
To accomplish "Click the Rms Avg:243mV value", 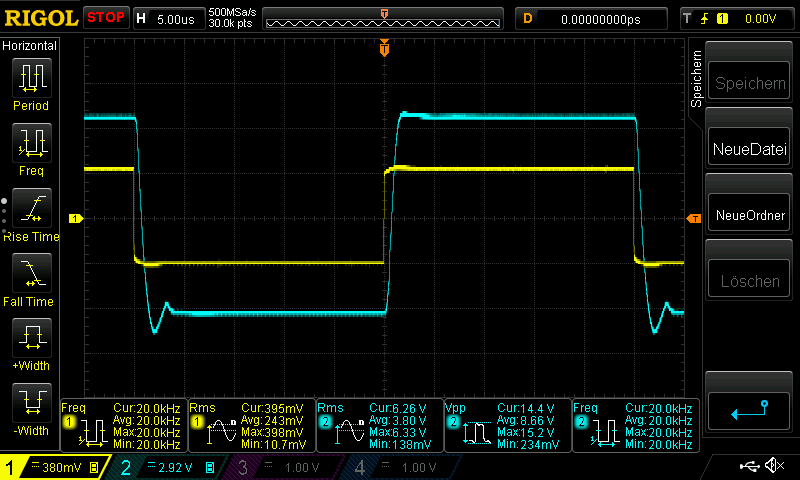I will (272, 421).
